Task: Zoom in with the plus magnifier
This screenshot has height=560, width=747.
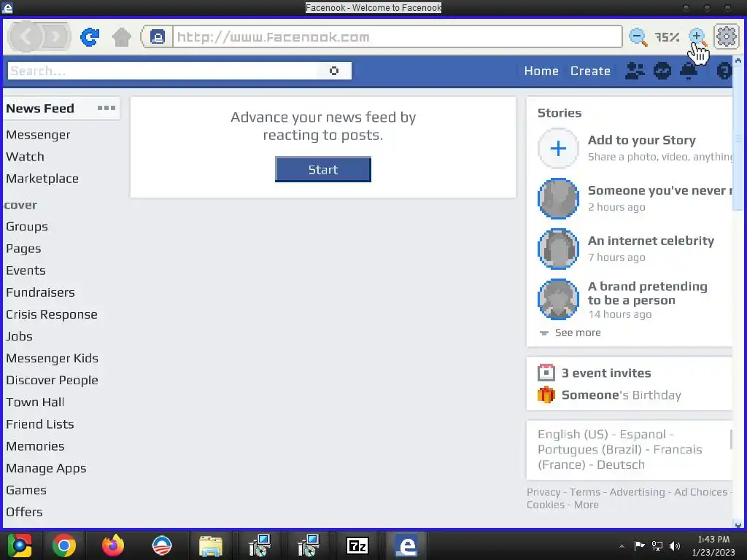Action: (x=697, y=36)
